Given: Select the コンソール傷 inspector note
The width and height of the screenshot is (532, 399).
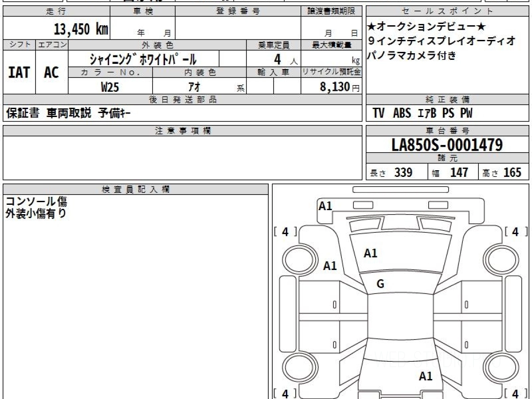Looking at the screenshot, I should (x=36, y=202).
